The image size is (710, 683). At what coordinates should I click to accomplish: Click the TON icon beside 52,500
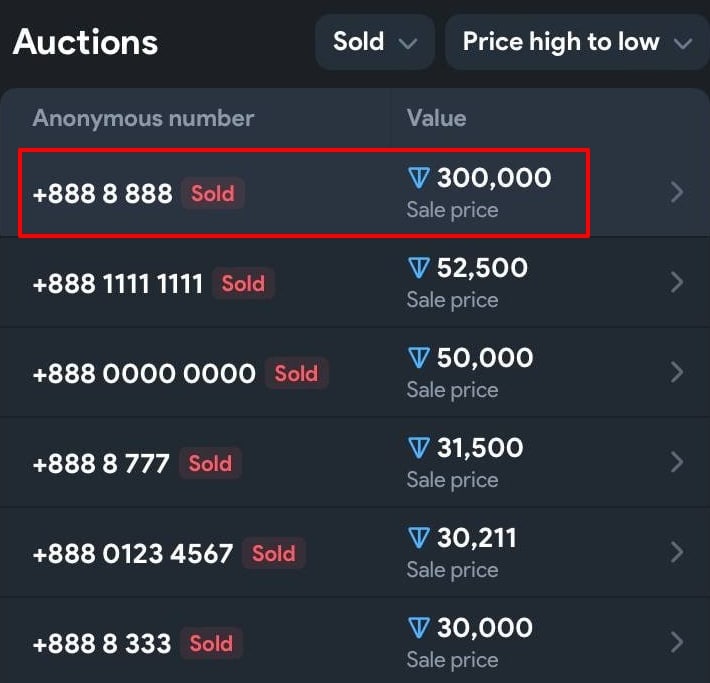pos(418,268)
